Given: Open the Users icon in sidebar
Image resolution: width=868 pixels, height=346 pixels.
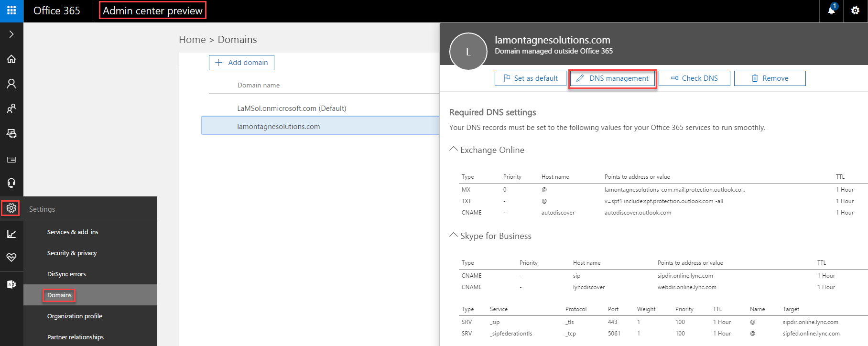Looking at the screenshot, I should coord(11,84).
